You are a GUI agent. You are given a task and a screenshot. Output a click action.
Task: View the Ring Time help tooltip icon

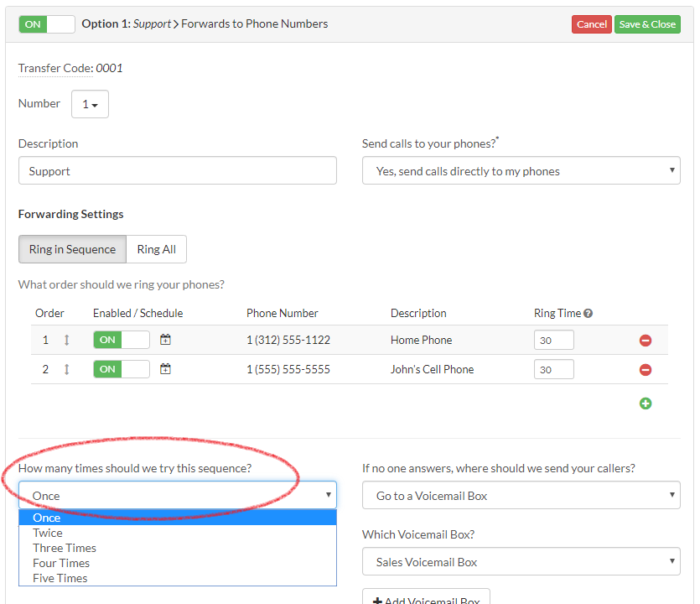click(589, 313)
